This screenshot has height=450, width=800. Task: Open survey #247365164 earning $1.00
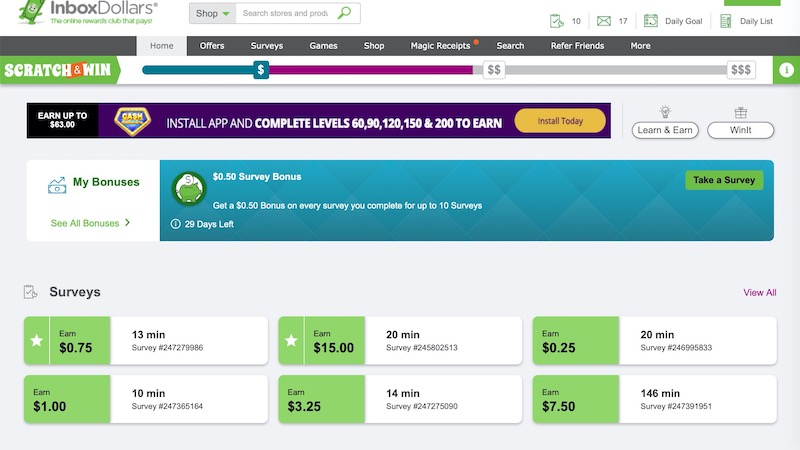[145, 399]
